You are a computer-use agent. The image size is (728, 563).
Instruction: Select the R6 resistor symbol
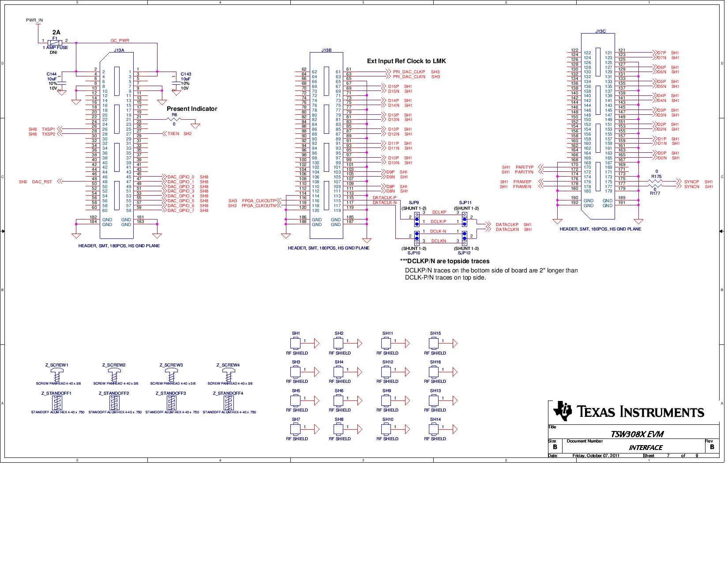tap(174, 120)
